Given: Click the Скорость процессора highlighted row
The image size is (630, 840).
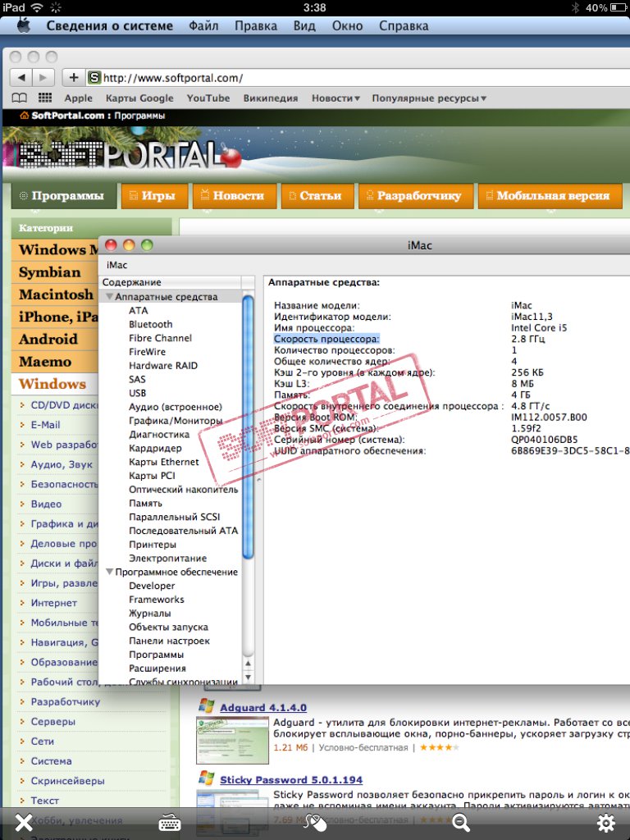Looking at the screenshot, I should pos(326,339).
